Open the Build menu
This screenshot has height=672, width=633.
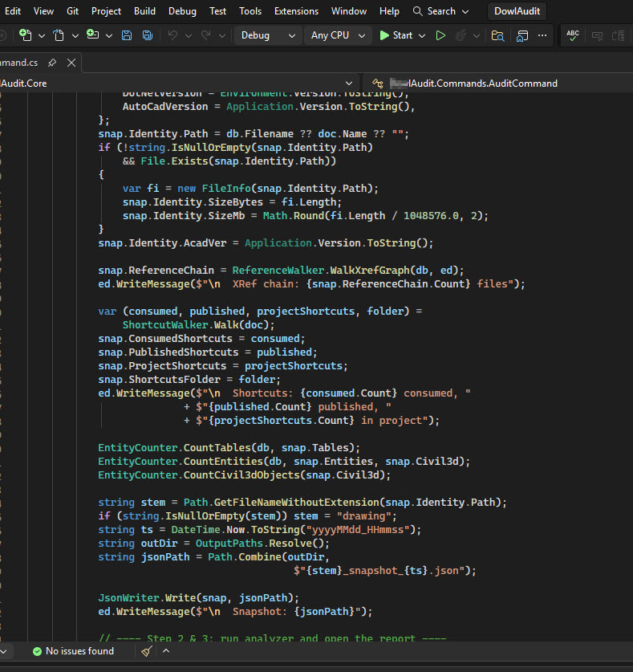click(x=144, y=11)
